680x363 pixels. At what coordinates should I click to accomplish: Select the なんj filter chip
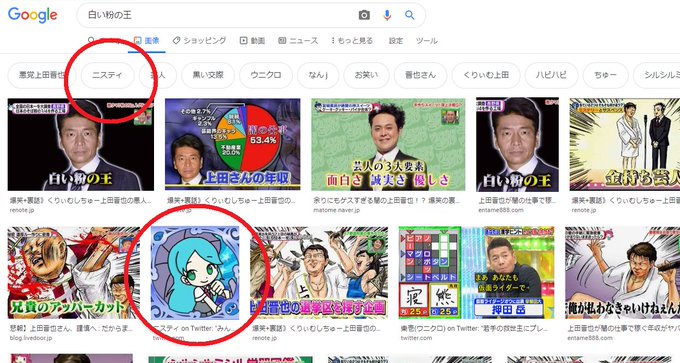[318, 75]
